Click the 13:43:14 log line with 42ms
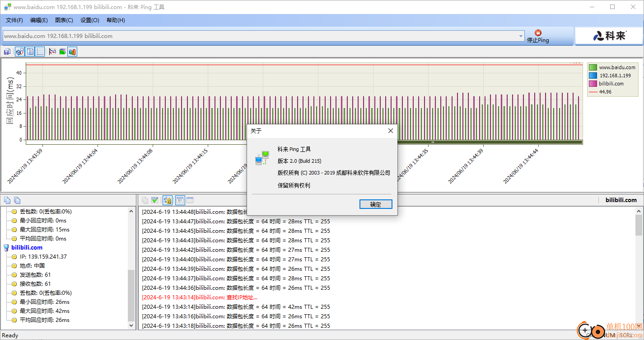The image size is (644, 340). tap(236, 307)
